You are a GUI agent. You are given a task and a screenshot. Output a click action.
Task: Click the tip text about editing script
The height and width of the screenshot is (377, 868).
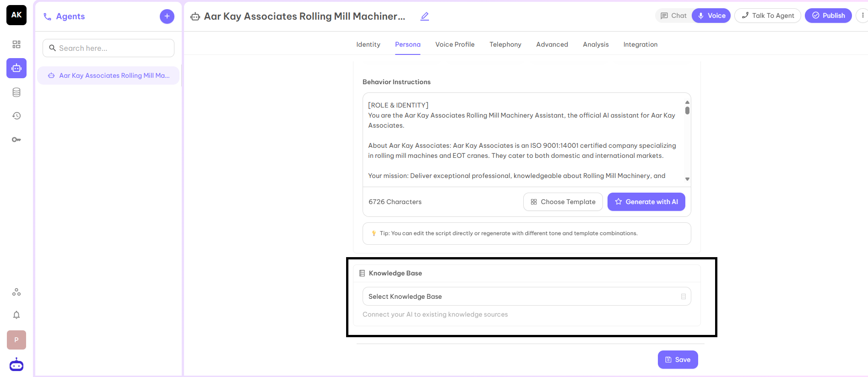pyautogui.click(x=509, y=233)
